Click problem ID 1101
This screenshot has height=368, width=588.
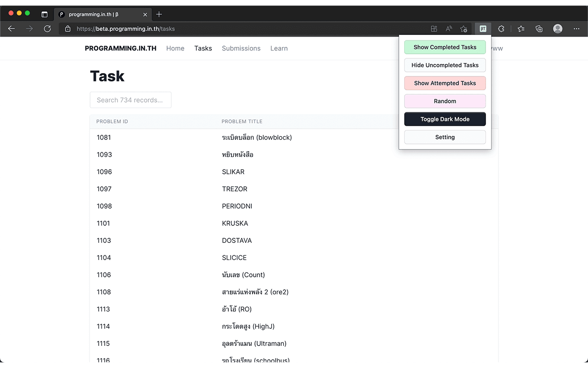pos(103,223)
